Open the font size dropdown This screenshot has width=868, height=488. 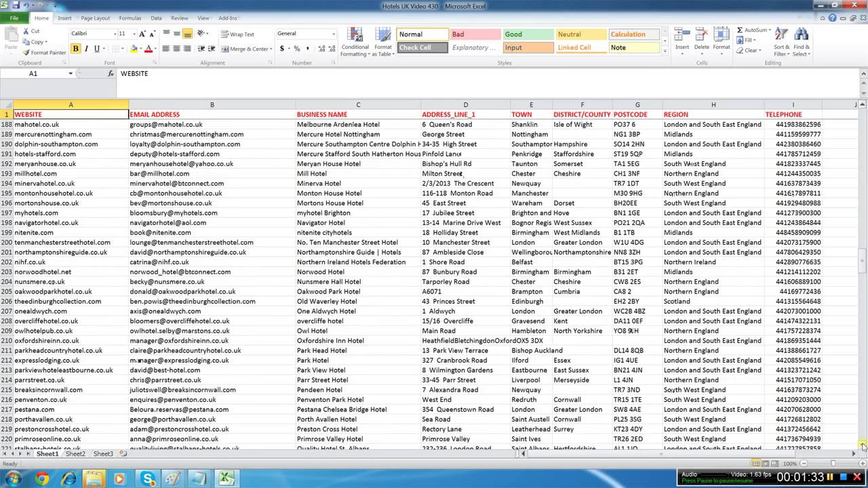click(134, 34)
